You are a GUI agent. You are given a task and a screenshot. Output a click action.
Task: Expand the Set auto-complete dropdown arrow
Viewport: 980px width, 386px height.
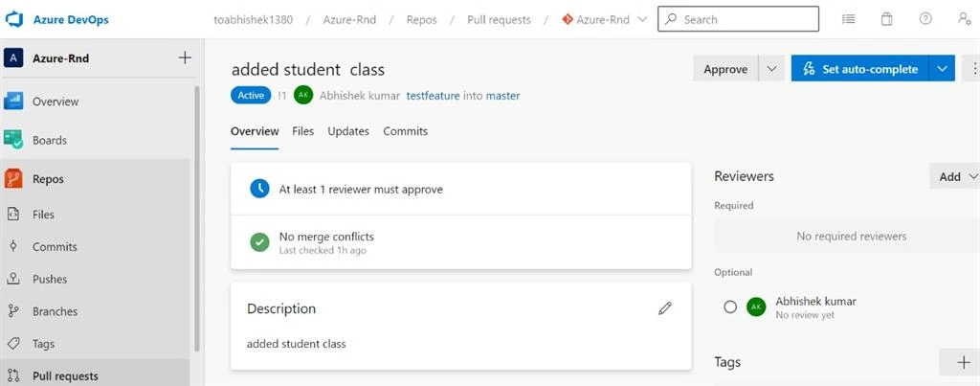943,69
